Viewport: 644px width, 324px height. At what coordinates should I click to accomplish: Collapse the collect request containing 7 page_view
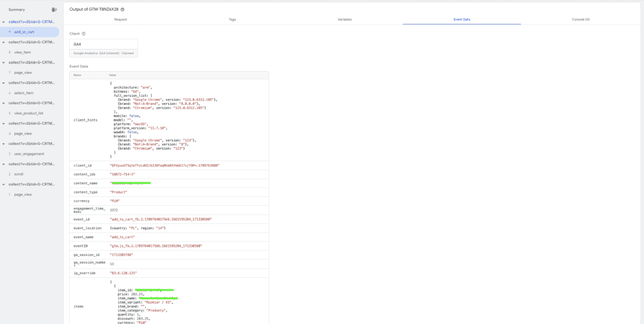pos(3,62)
